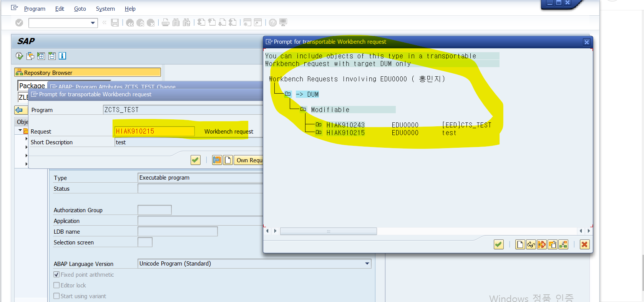Click the Back icon in the standard toolbar
The width and height of the screenshot is (644, 302).
tap(130, 23)
